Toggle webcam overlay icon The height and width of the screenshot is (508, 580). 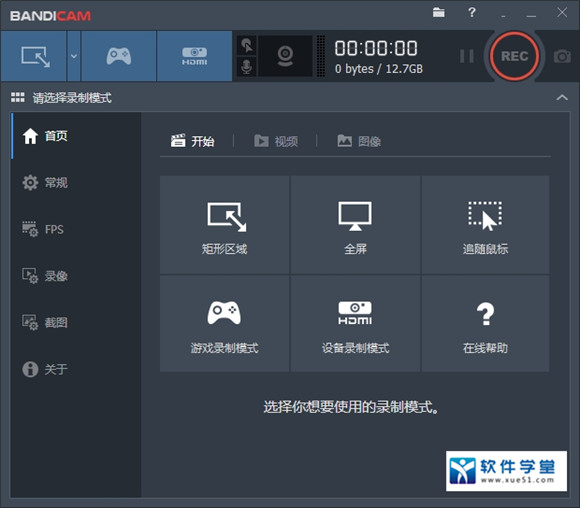point(285,56)
